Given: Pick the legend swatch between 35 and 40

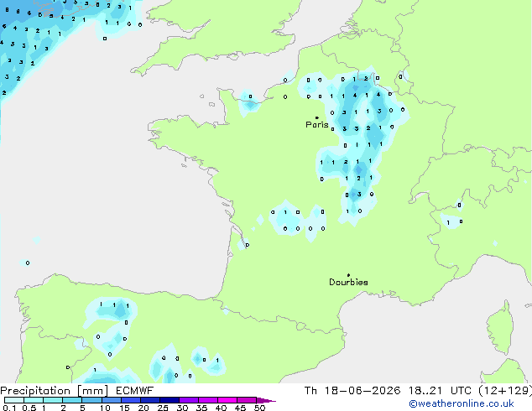Looking at the screenshot, I should point(207,400).
